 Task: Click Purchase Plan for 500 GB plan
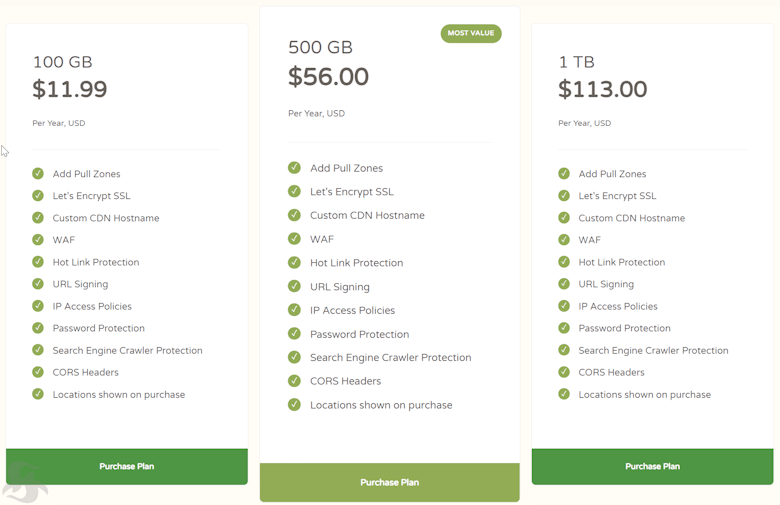(390, 482)
